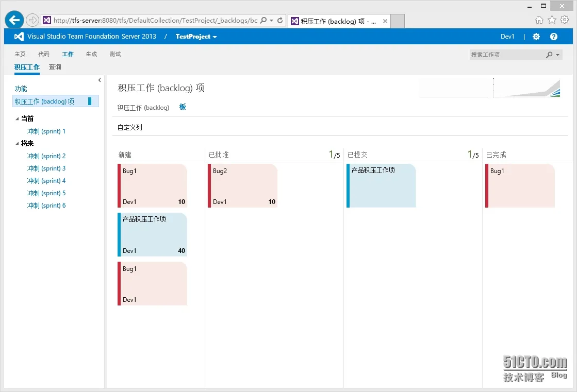Collapse the 将来 tree group

17,144
